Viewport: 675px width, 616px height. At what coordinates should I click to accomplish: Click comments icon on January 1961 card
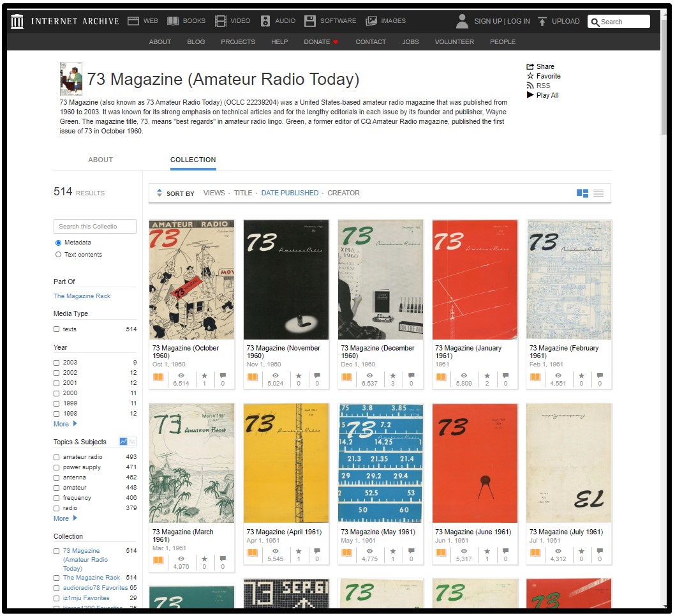[505, 375]
